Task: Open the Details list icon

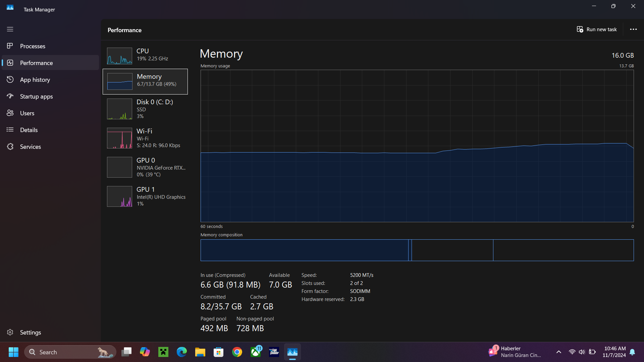Action: [x=10, y=130]
